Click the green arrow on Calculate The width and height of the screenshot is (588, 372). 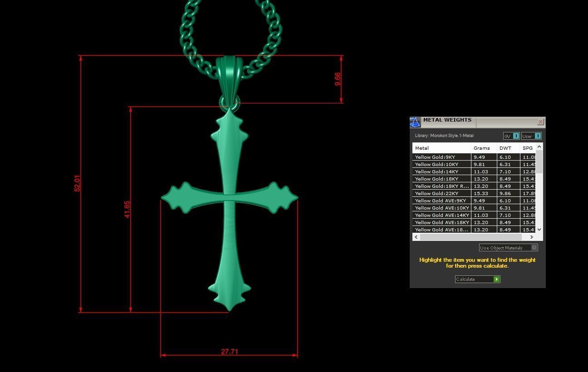pos(497,279)
